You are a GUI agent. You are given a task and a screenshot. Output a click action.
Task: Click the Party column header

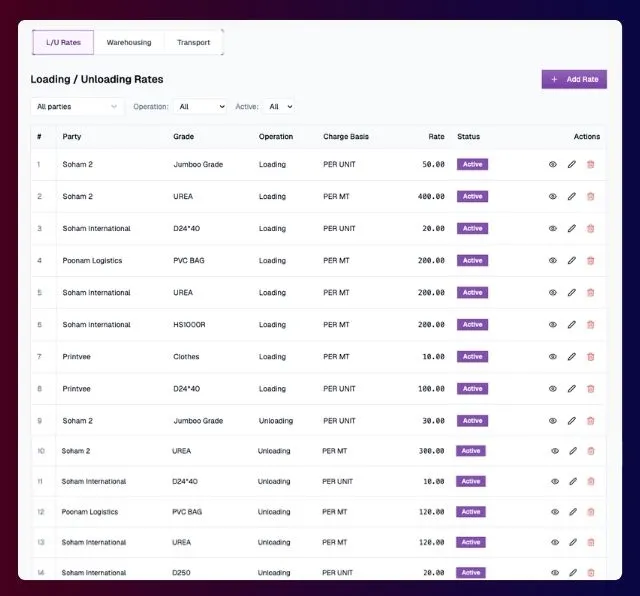pyautogui.click(x=72, y=136)
